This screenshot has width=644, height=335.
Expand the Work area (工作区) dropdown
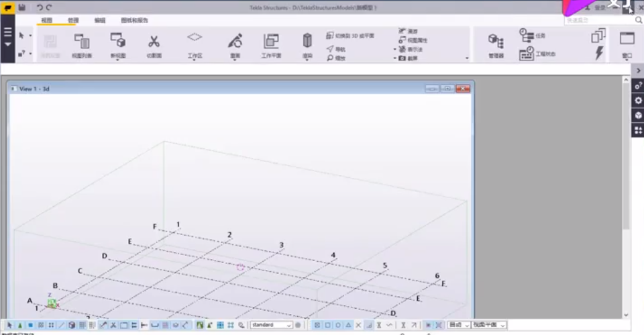click(x=195, y=59)
